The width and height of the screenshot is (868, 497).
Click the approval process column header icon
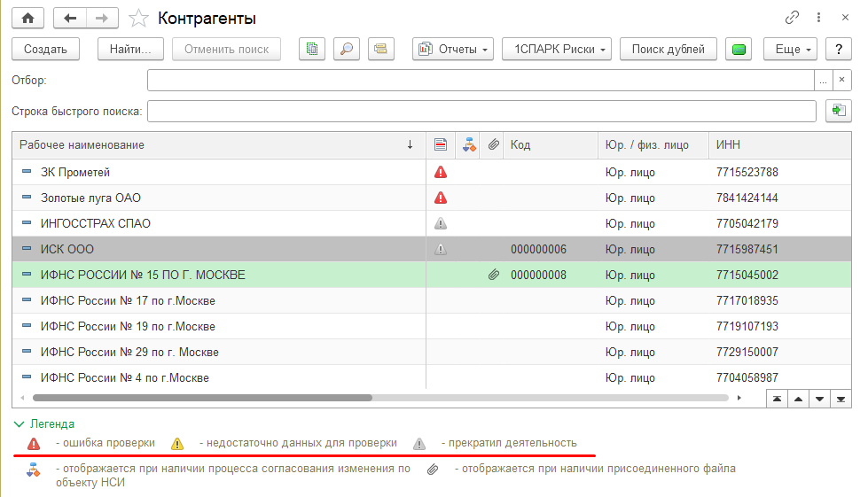point(469,144)
